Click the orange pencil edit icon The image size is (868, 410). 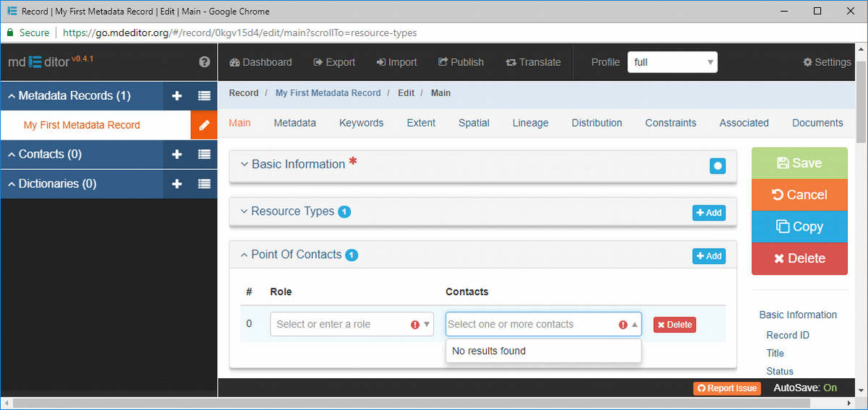[x=204, y=125]
